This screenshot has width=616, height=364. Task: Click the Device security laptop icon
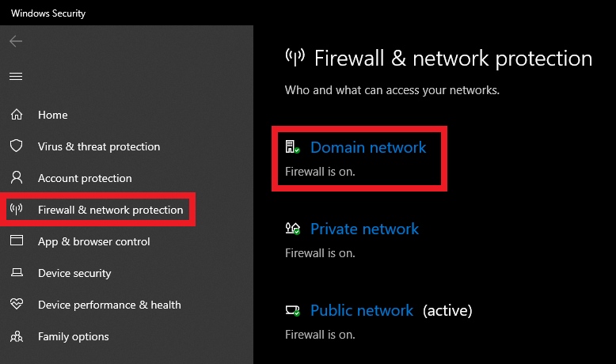point(16,273)
